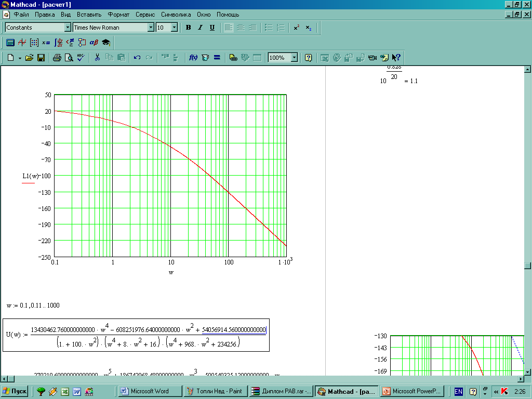Switch to Топли Нвд - Paint window

click(x=216, y=391)
